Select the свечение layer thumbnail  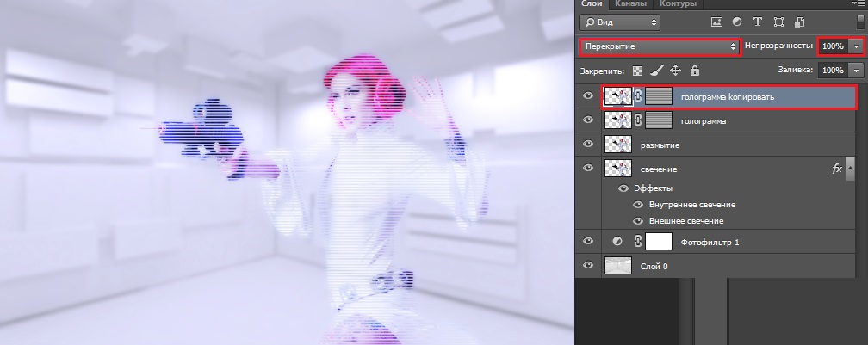pos(617,169)
